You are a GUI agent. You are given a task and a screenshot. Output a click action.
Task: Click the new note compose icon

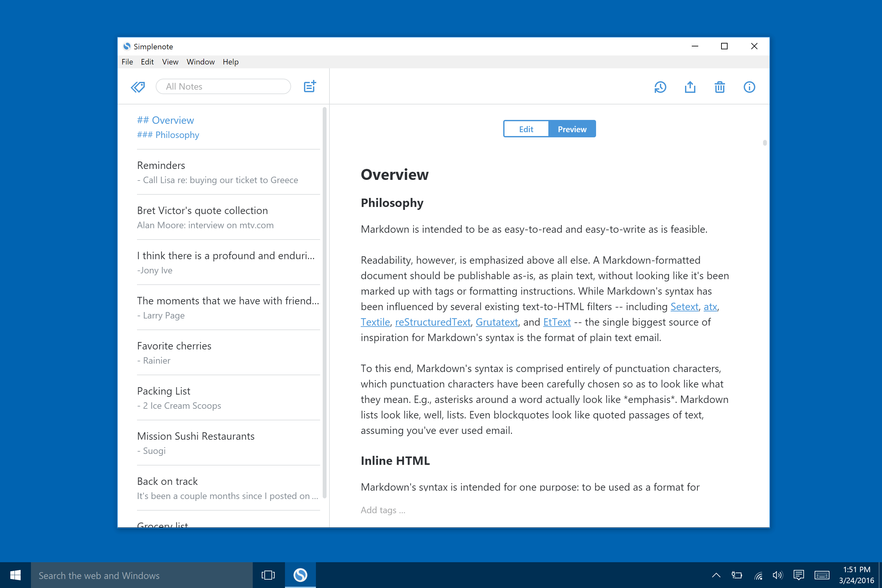pyautogui.click(x=310, y=86)
